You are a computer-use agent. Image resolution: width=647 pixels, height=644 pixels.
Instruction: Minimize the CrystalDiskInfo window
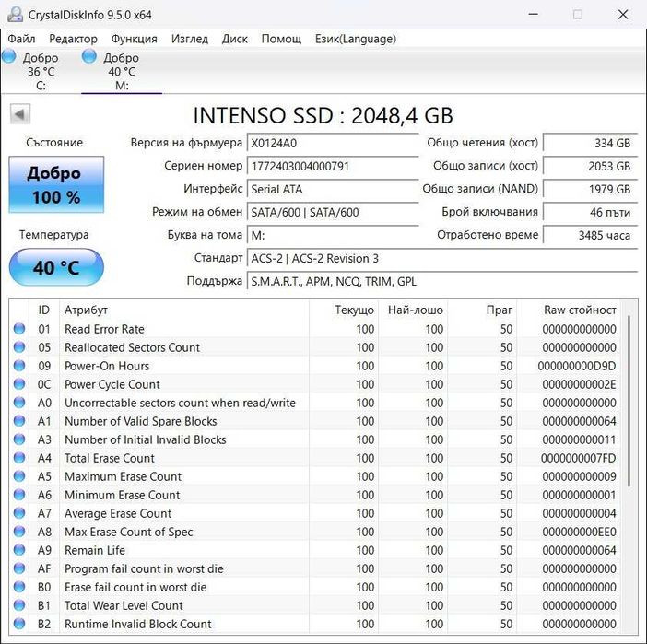click(533, 15)
